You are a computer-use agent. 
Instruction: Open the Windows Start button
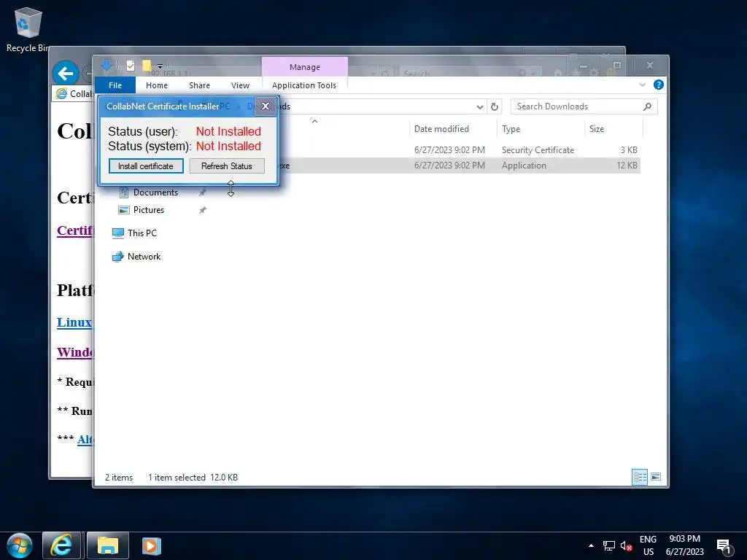click(x=20, y=545)
